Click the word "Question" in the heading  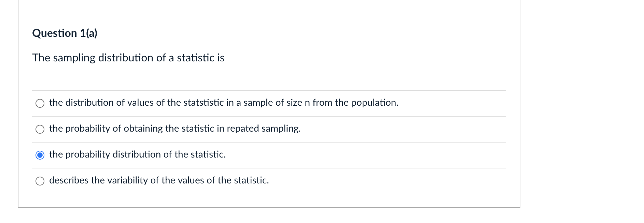55,33
